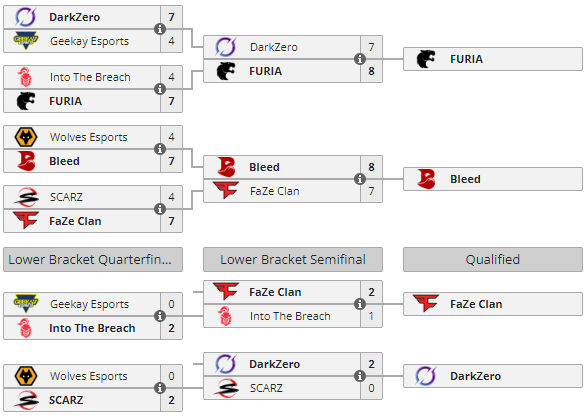Click the Qualified column header
The height and width of the screenshot is (419, 588).
coord(493,259)
